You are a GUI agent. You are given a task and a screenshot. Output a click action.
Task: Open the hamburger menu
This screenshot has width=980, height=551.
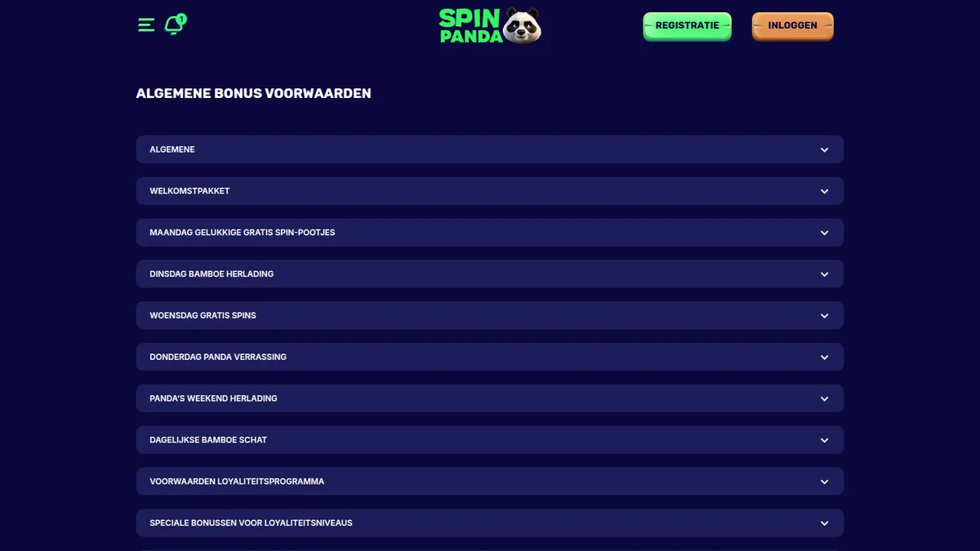146,25
